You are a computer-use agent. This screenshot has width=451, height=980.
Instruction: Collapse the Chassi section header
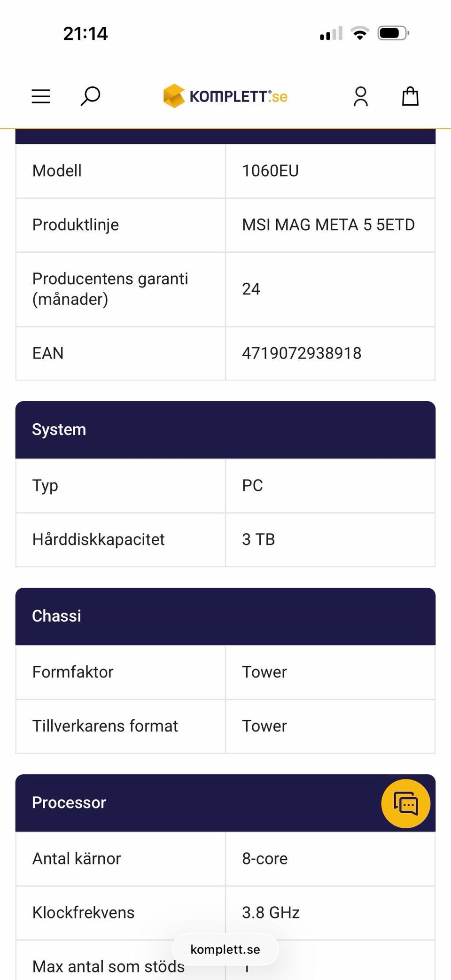pos(225,616)
